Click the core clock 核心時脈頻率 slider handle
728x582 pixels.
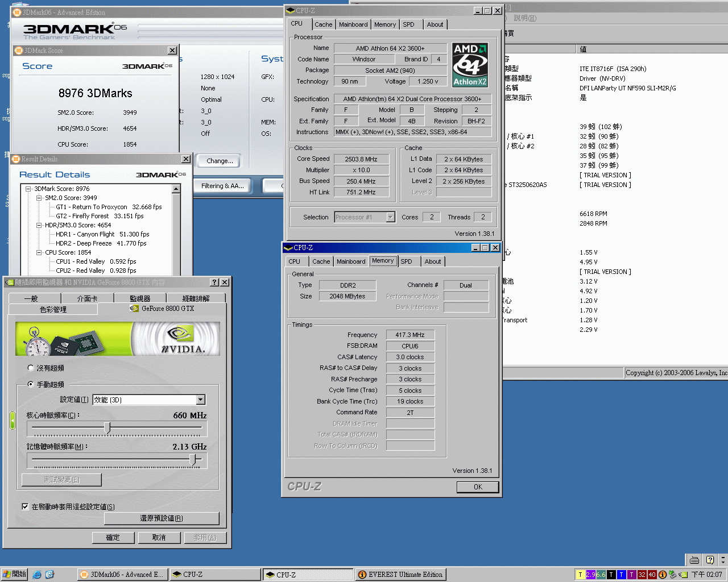pos(107,428)
